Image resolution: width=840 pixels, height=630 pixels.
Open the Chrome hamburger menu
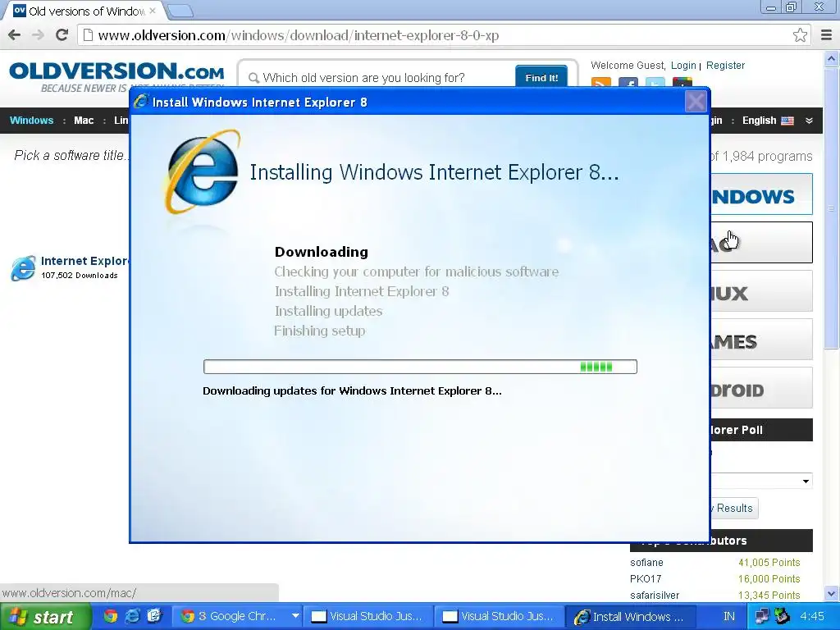827,35
